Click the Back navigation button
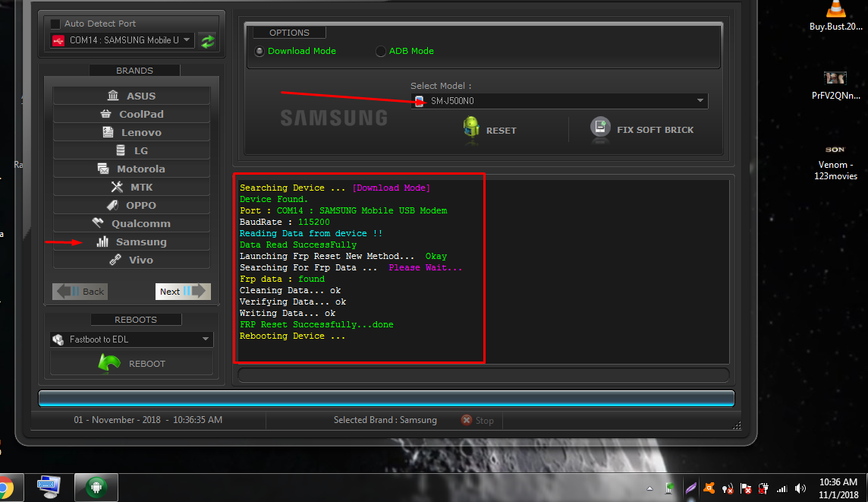The width and height of the screenshot is (868, 502). pos(80,292)
